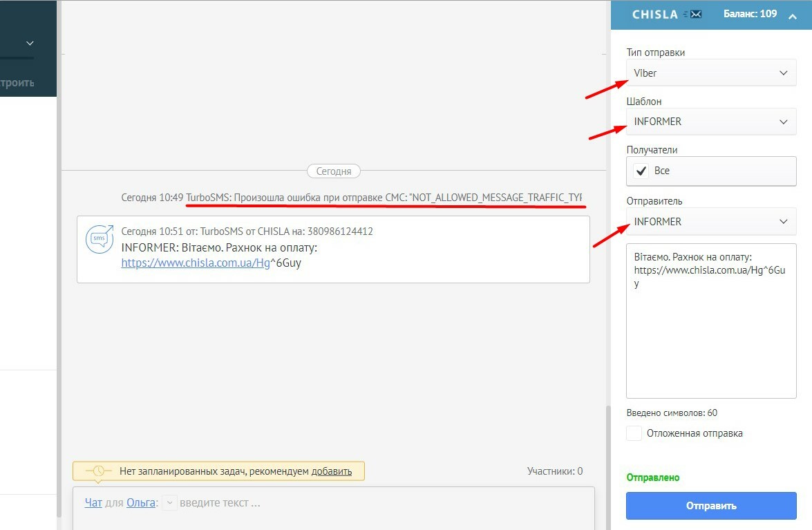The width and height of the screenshot is (812, 530).
Task: Open the Шаблон INFORMER dropdown
Action: tap(711, 122)
